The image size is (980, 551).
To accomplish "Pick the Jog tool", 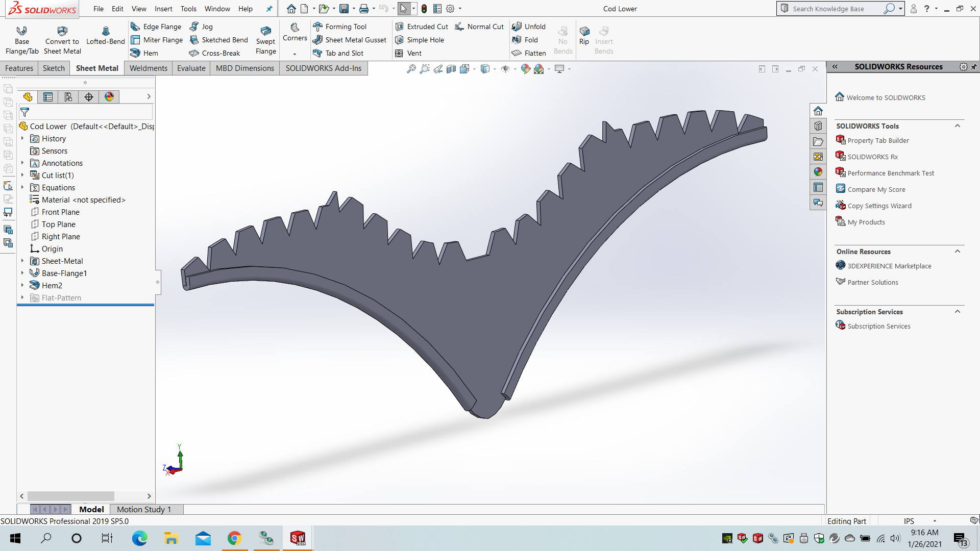I will click(x=201, y=27).
